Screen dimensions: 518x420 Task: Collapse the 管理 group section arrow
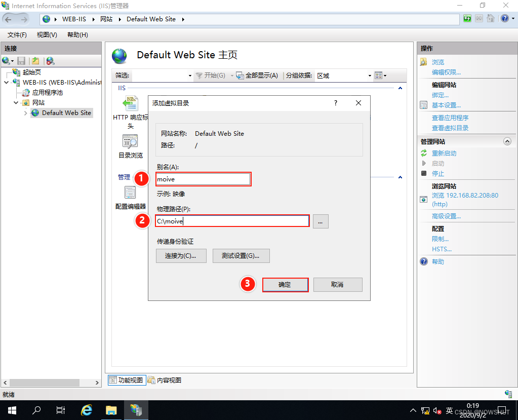400,177
